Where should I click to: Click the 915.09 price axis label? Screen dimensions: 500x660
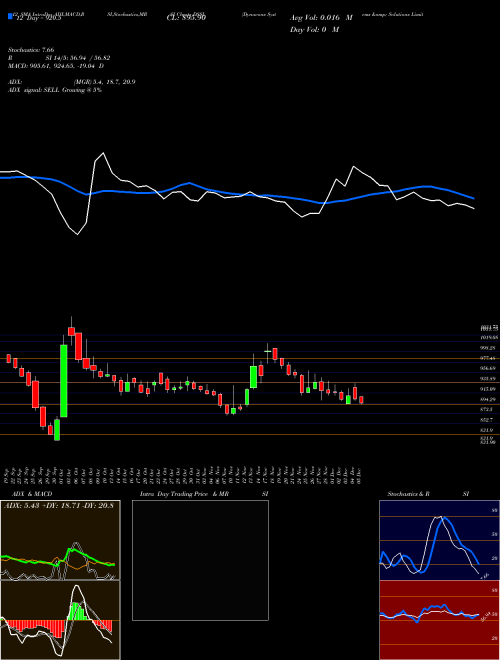click(490, 389)
